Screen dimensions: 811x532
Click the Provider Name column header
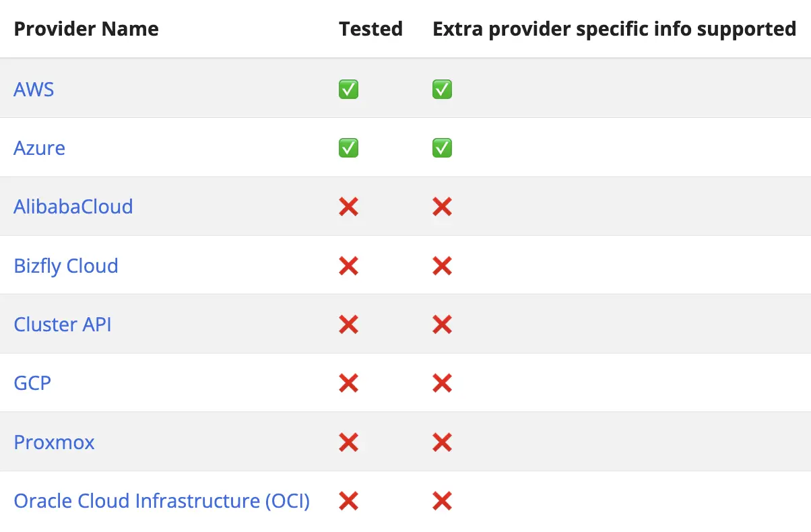click(x=86, y=29)
